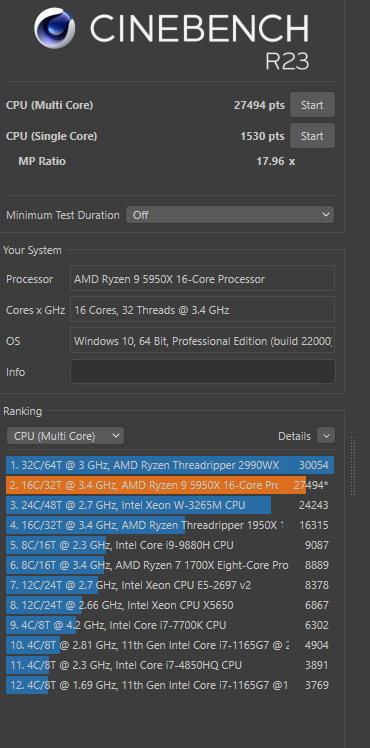Select the Core i7-7700K ranking entry
Image resolution: width=370 pixels, height=748 pixels.
tap(170, 625)
